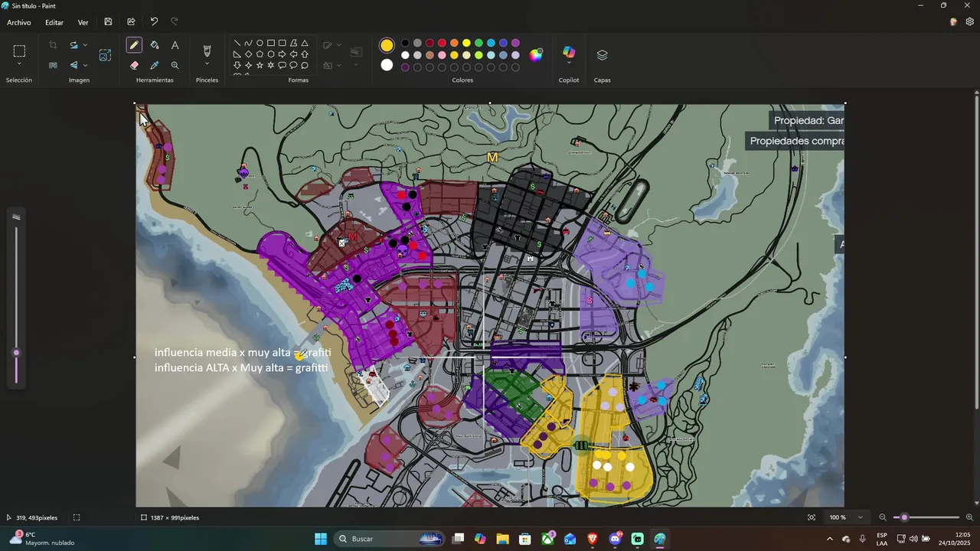Image resolution: width=980 pixels, height=551 pixels.
Task: Expand the Flip options arrow
Action: click(x=84, y=66)
